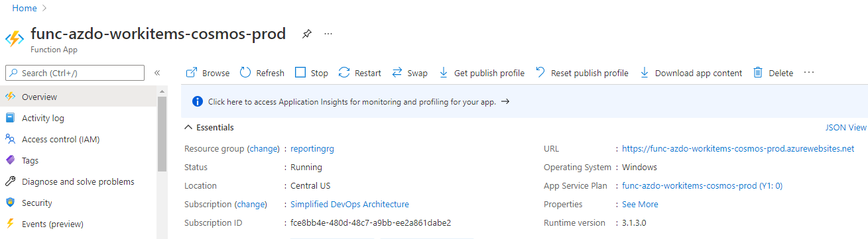The height and width of the screenshot is (239, 868).
Task: Click the arrow at banner text end
Action: (505, 102)
